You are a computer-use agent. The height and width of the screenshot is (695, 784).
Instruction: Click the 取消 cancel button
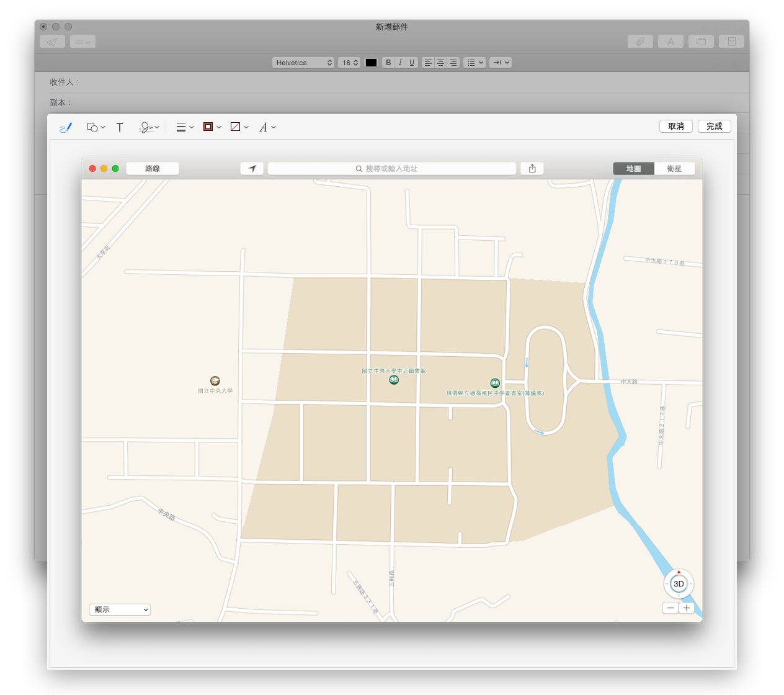click(x=675, y=126)
